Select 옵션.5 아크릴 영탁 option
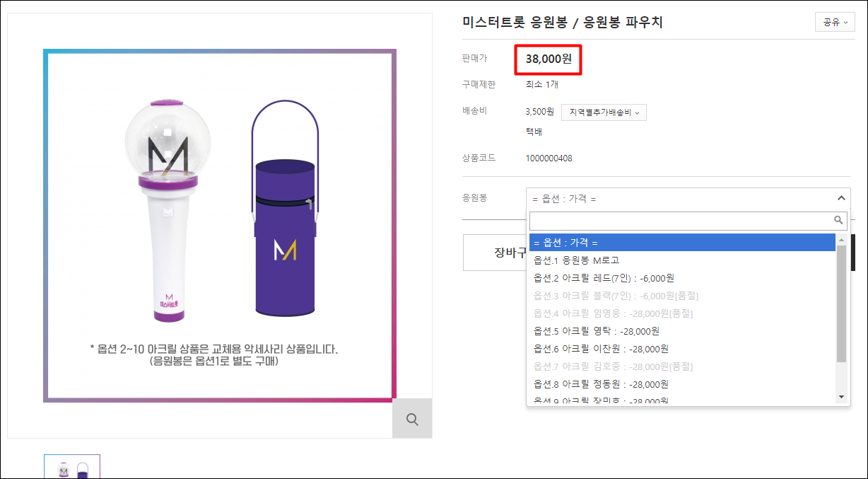The width and height of the screenshot is (868, 479). [x=682, y=331]
